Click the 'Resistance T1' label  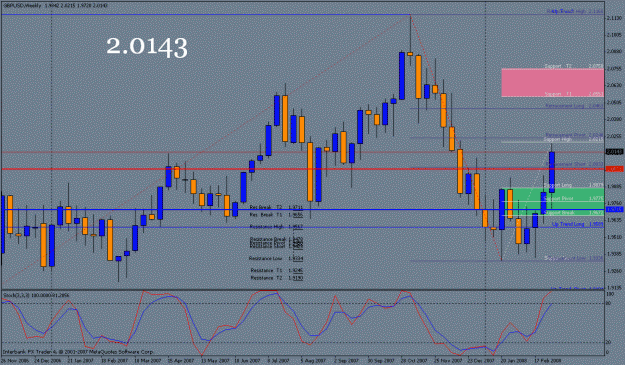tap(266, 271)
